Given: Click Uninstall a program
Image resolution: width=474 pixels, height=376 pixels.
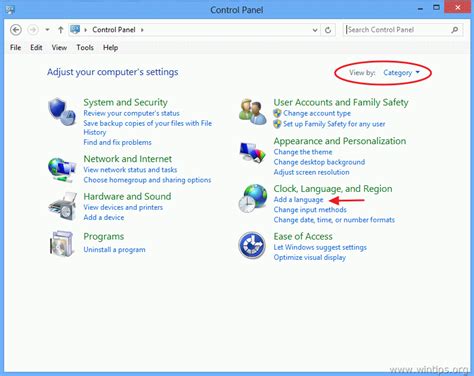Looking at the screenshot, I should click(x=114, y=250).
